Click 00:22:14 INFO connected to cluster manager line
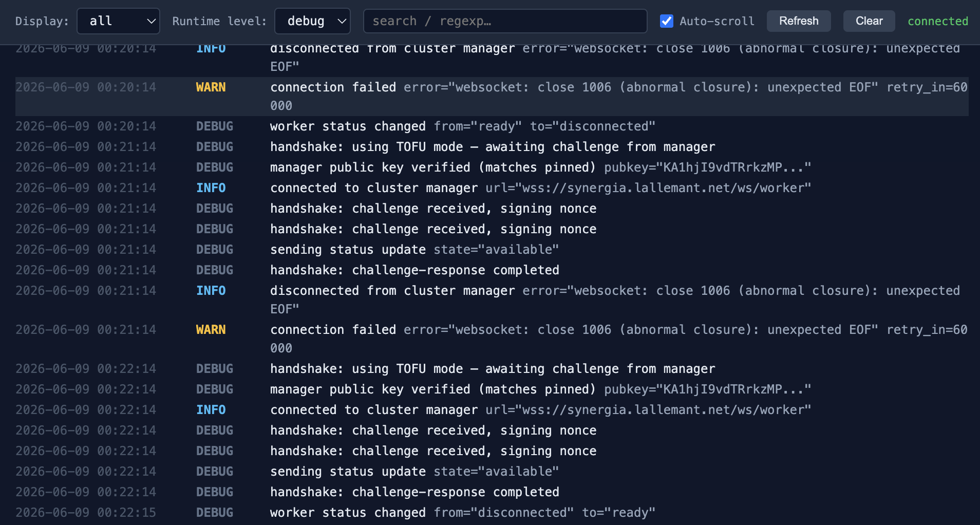 [492, 410]
